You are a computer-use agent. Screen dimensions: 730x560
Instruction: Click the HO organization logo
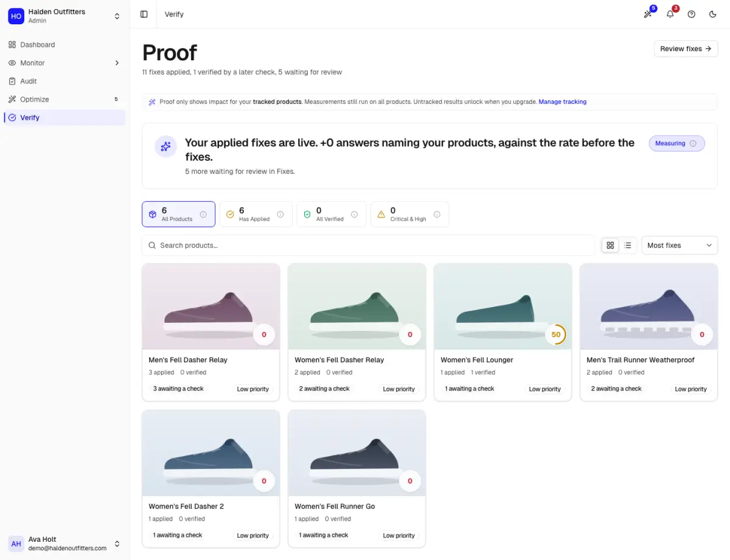[16, 16]
